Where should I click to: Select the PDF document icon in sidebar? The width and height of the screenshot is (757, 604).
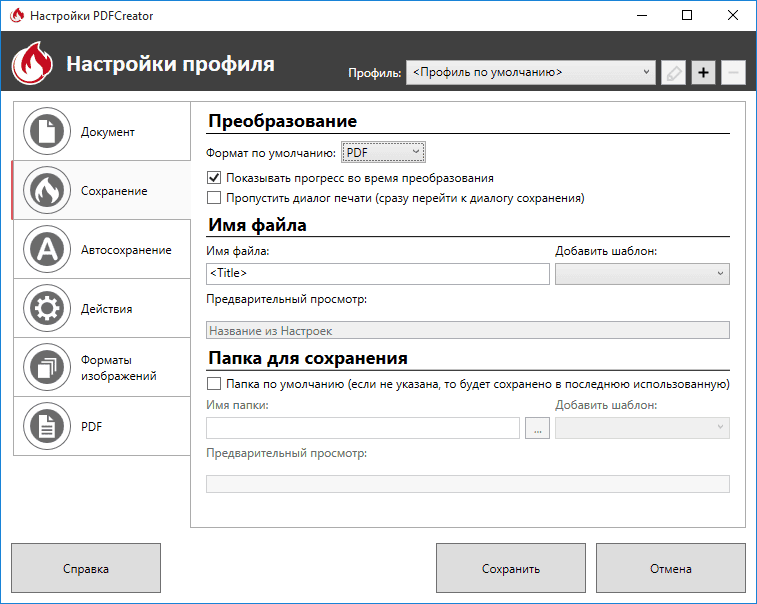click(44, 427)
